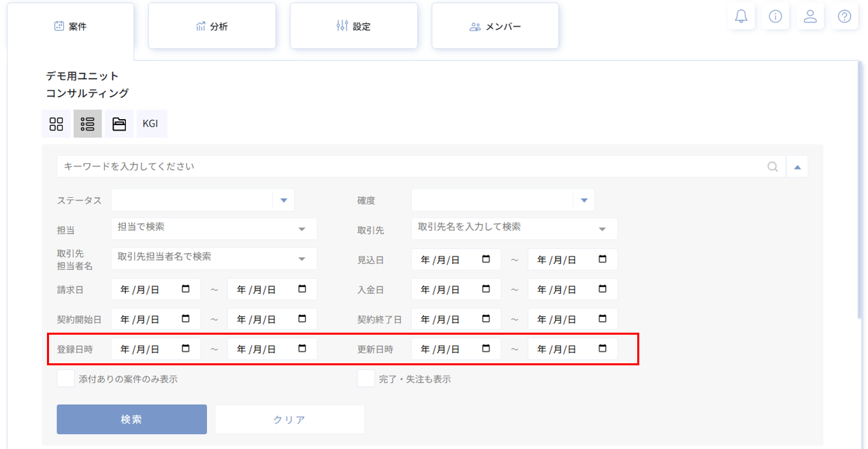Check 添付ありの案件のみ表示 checkbox
This screenshot has height=449, width=868.
coord(66,378)
